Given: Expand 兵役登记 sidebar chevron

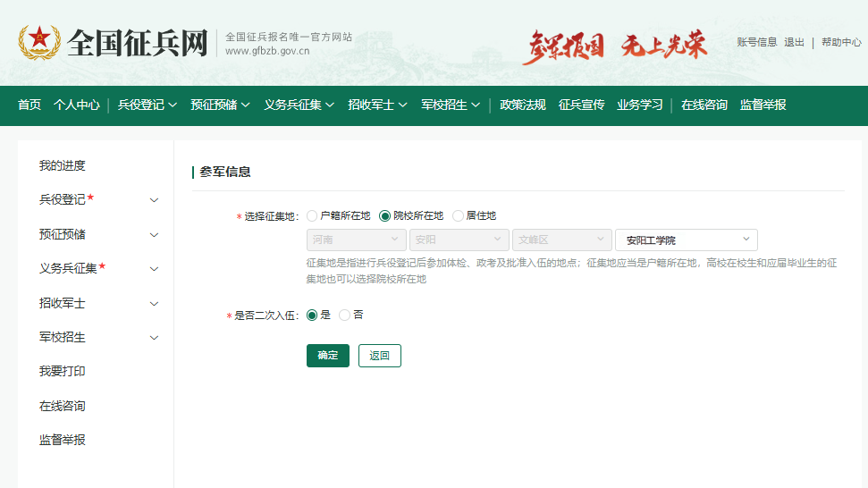Looking at the screenshot, I should click(154, 200).
